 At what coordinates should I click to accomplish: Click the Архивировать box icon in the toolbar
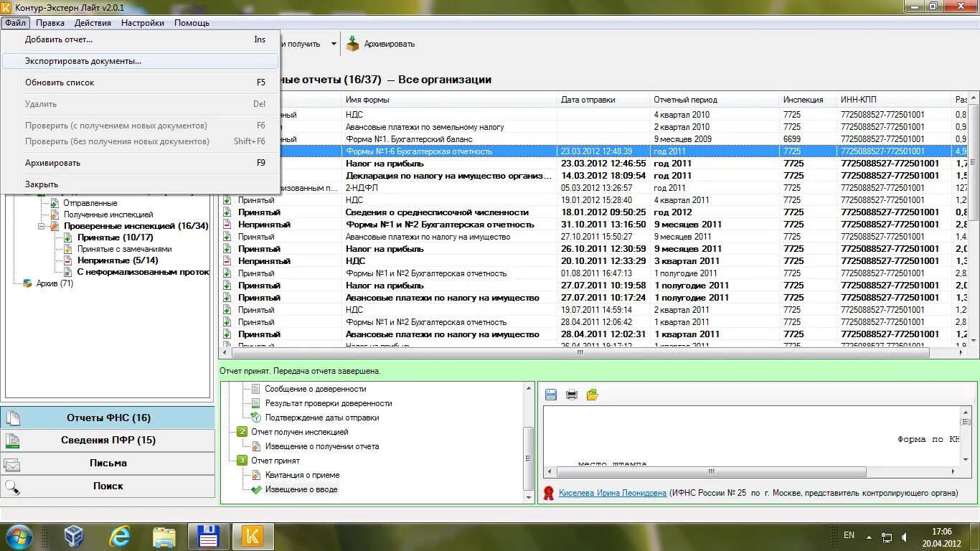pyautogui.click(x=352, y=44)
